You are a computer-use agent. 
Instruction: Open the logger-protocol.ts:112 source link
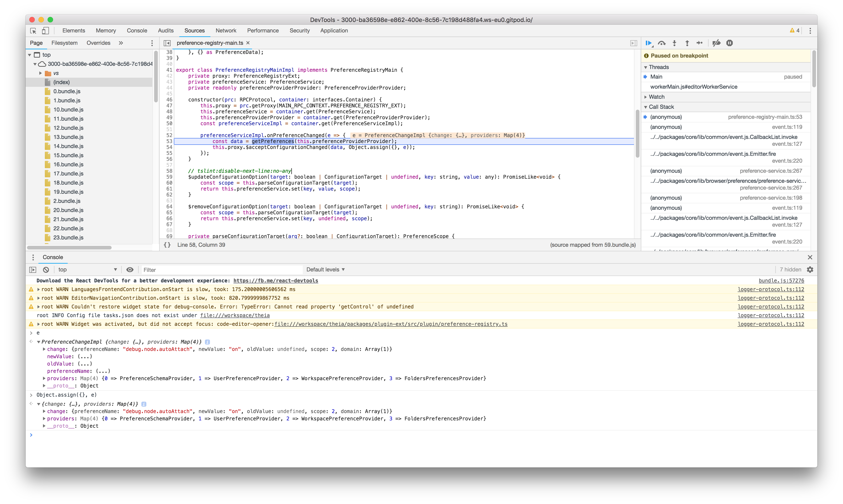(x=771, y=289)
